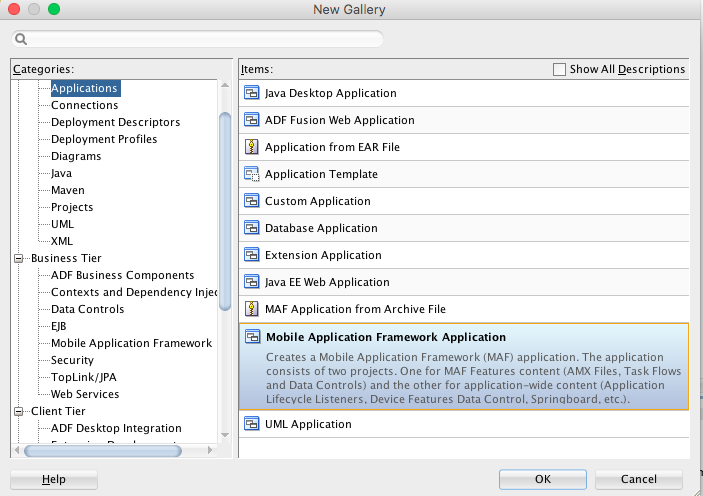Click the Extension Application icon
This screenshot has height=496, width=703.
point(252,255)
